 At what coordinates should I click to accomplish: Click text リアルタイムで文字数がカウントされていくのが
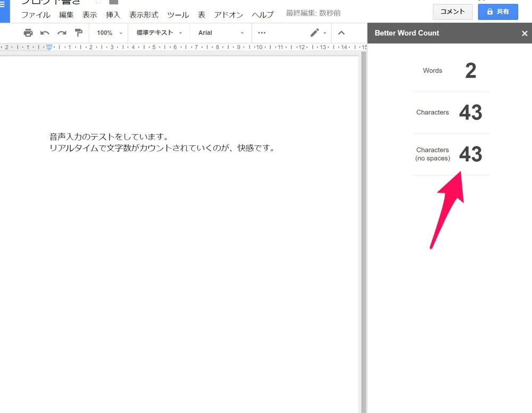[x=139, y=148]
